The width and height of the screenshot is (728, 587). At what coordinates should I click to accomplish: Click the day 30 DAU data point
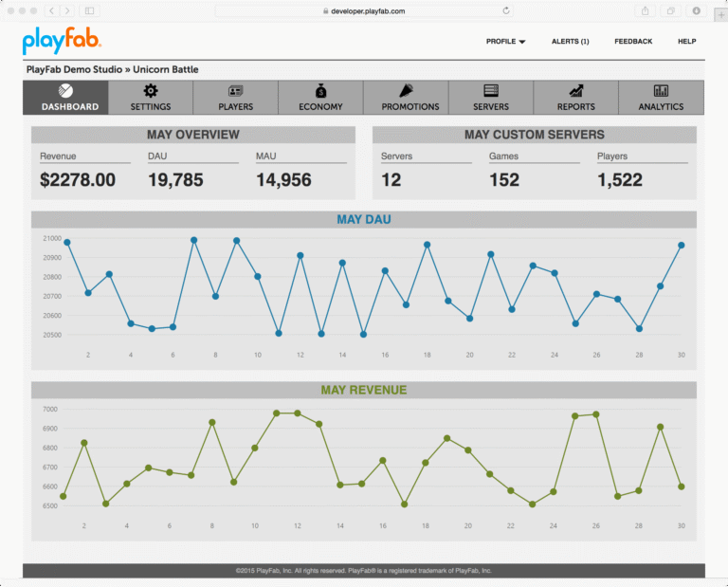[682, 246]
